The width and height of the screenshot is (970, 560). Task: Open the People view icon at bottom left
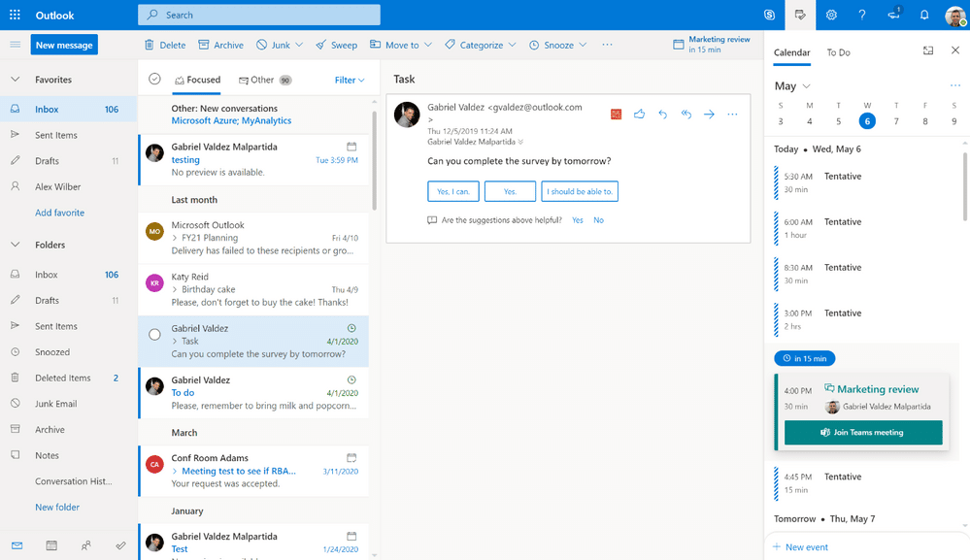86,545
